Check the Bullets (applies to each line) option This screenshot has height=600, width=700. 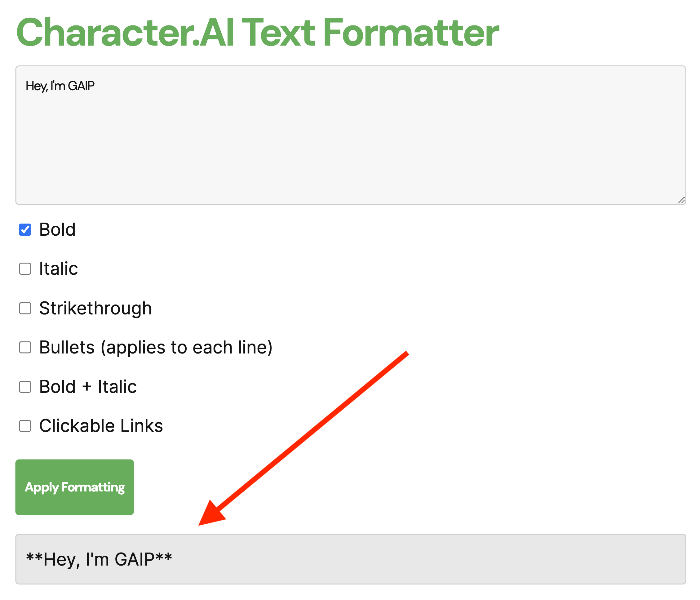pyautogui.click(x=25, y=347)
